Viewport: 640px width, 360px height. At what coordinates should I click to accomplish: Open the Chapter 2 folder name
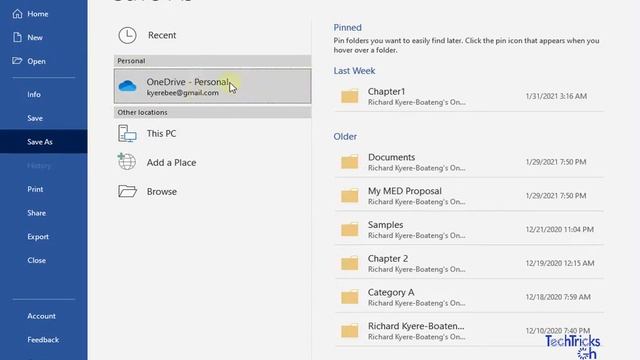tap(388, 259)
